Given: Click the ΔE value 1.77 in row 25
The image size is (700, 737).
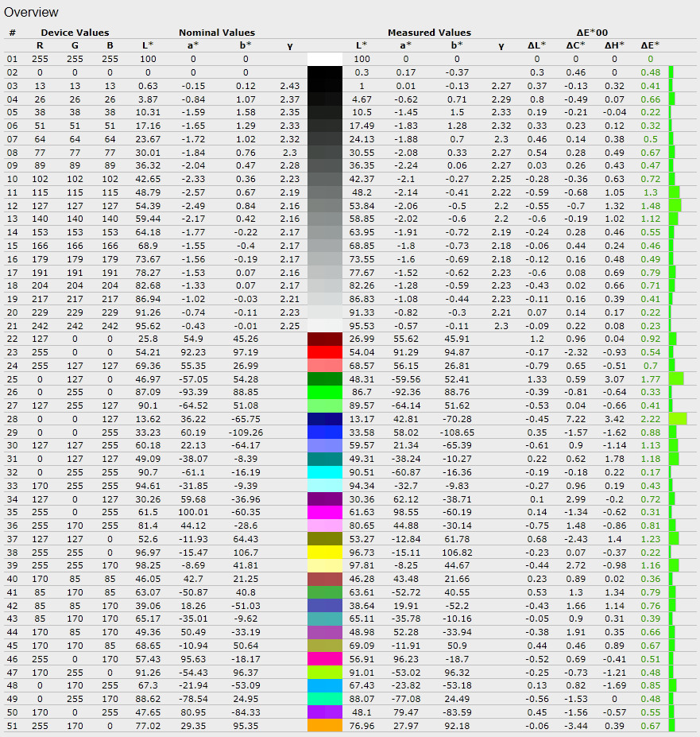Looking at the screenshot, I should (650, 378).
